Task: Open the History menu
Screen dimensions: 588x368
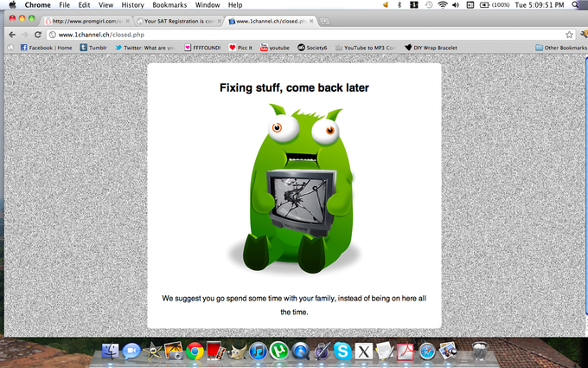Action: (x=133, y=5)
